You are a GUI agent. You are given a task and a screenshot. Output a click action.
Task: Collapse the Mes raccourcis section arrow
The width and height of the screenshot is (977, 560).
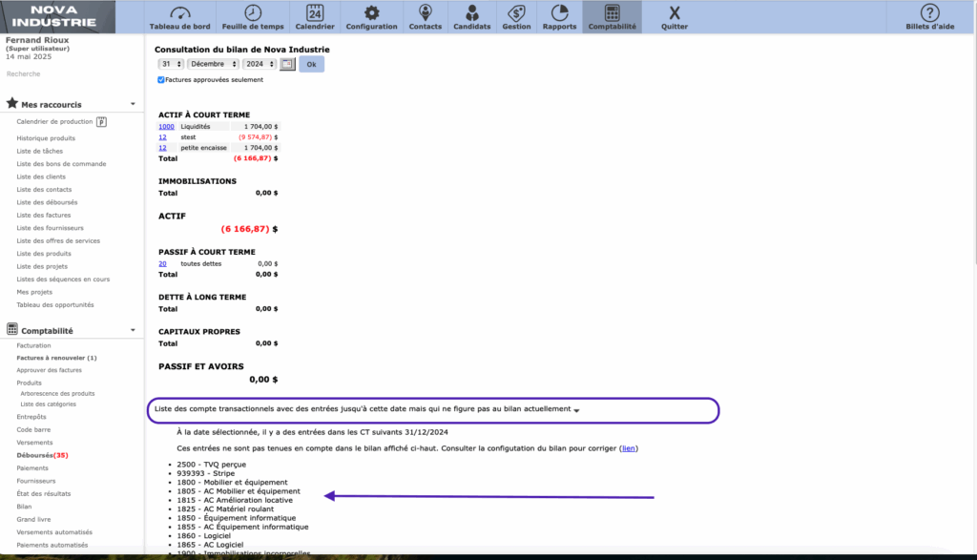click(133, 104)
